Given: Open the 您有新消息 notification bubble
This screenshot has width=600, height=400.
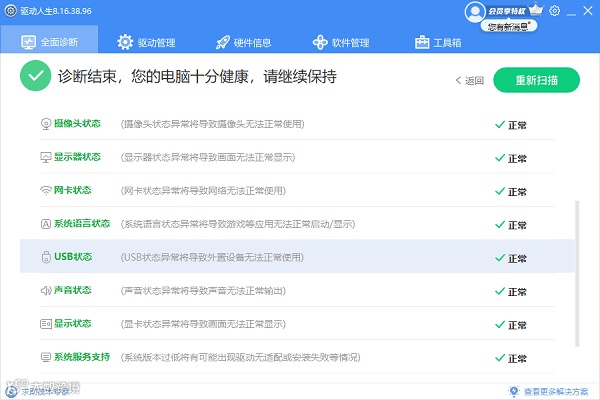Looking at the screenshot, I should (509, 26).
